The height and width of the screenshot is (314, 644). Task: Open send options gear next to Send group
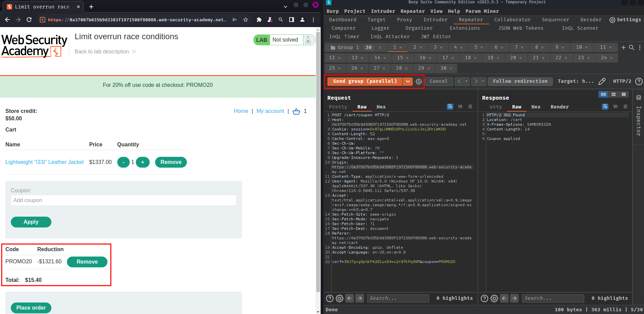pyautogui.click(x=419, y=81)
